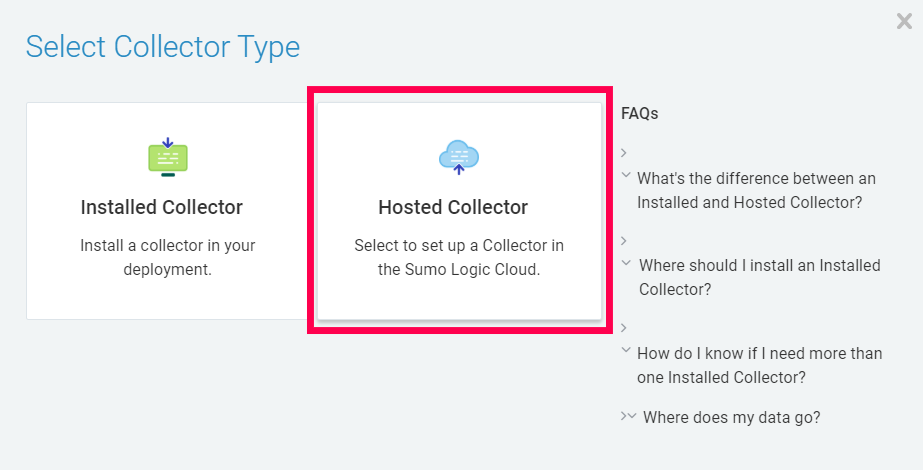Open the "Where does my data go?" question
The height and width of the screenshot is (470, 923).
coord(731,417)
